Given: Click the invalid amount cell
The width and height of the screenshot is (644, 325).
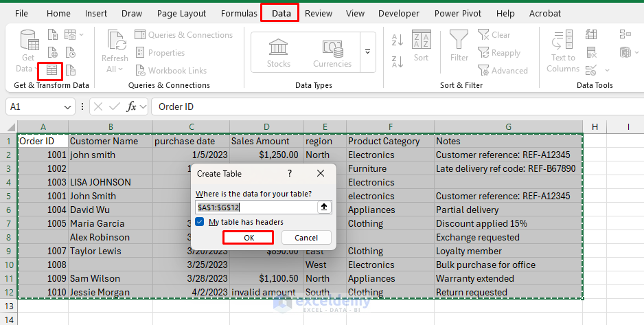Looking at the screenshot, I should [x=266, y=292].
